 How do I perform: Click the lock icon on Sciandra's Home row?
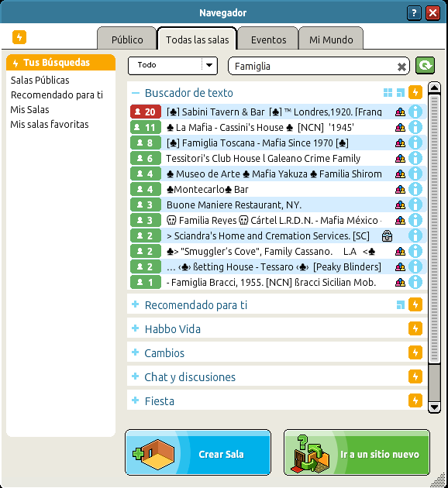point(387,236)
